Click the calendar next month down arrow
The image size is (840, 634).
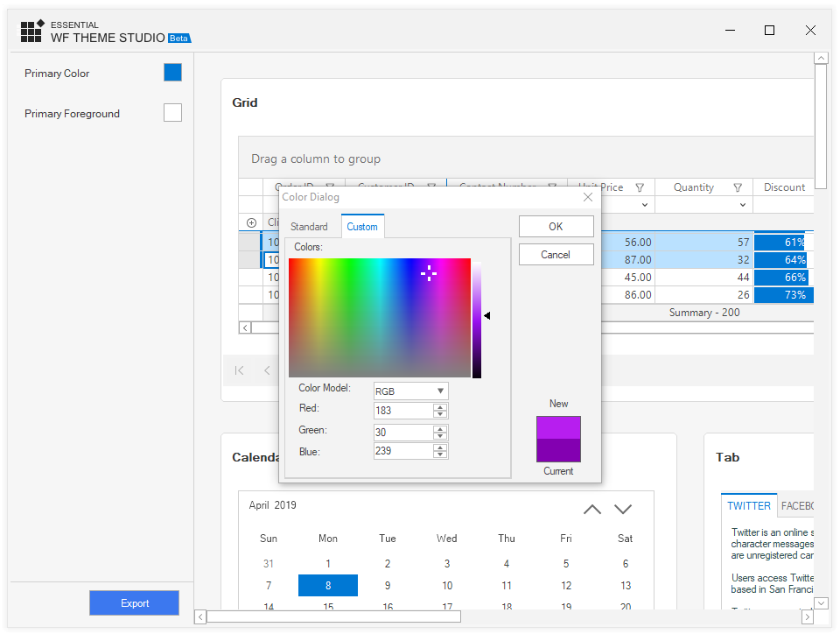coord(623,509)
